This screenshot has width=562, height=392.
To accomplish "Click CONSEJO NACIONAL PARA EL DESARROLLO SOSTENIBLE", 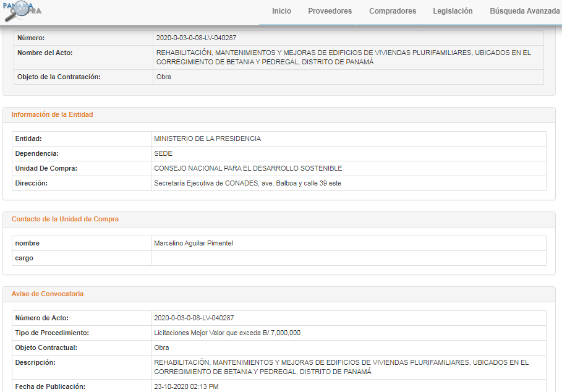I will [x=248, y=168].
